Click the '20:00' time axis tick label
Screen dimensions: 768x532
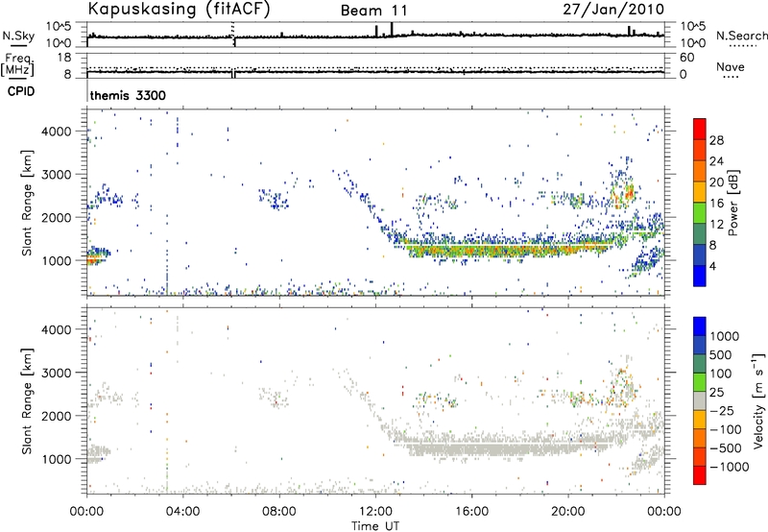[x=568, y=512]
